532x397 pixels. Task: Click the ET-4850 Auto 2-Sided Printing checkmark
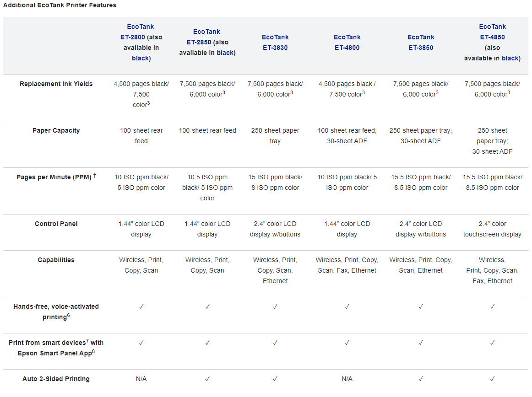pos(492,379)
